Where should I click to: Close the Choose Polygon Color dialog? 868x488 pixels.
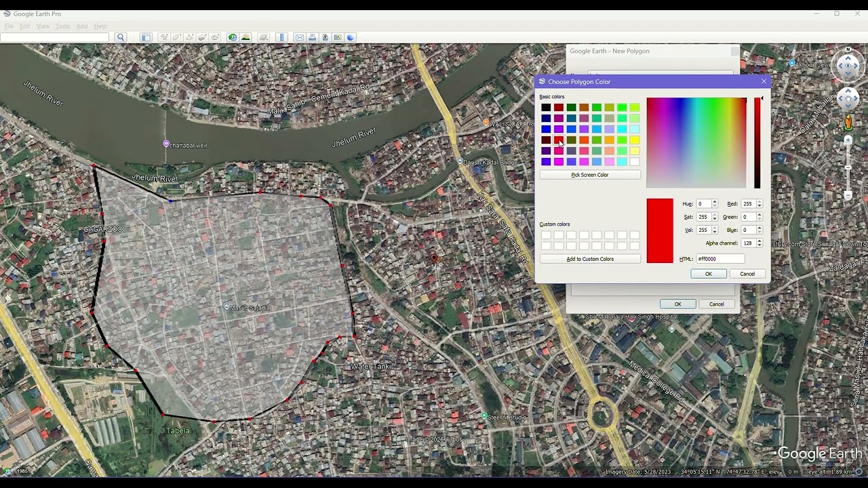coord(764,81)
